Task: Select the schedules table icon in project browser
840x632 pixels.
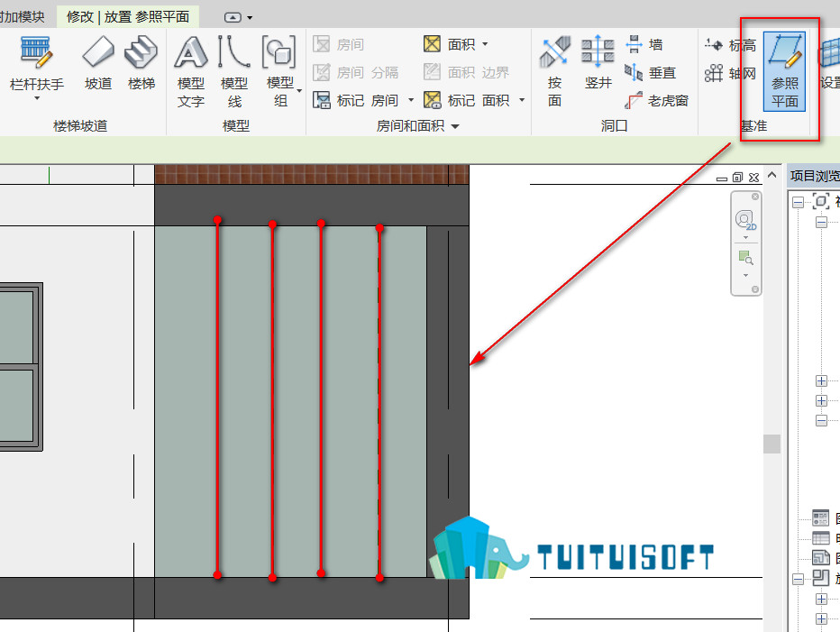Action: (821, 537)
